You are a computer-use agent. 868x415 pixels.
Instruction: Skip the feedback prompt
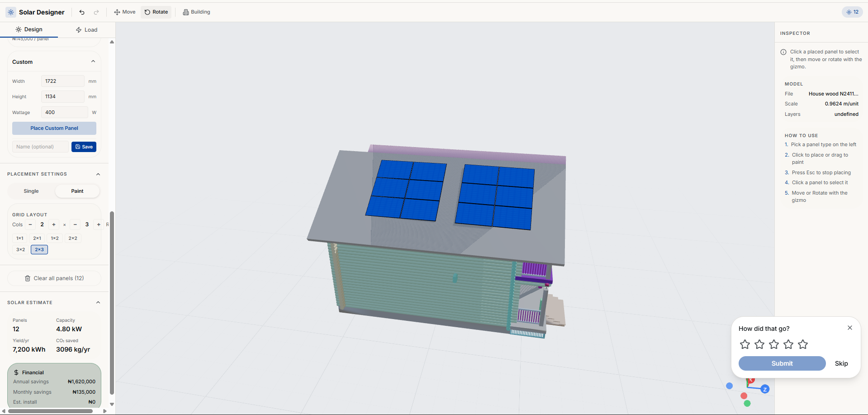click(841, 363)
